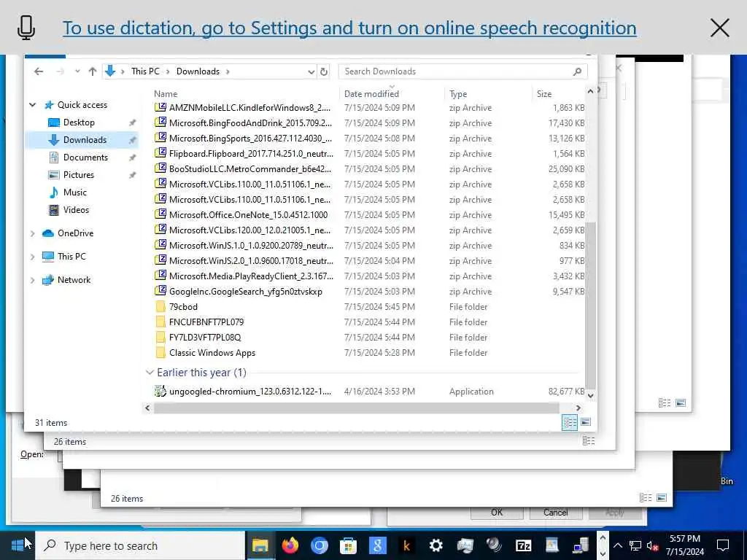Open the notification center icon
Screen dimensions: 747x560
pos(722,545)
